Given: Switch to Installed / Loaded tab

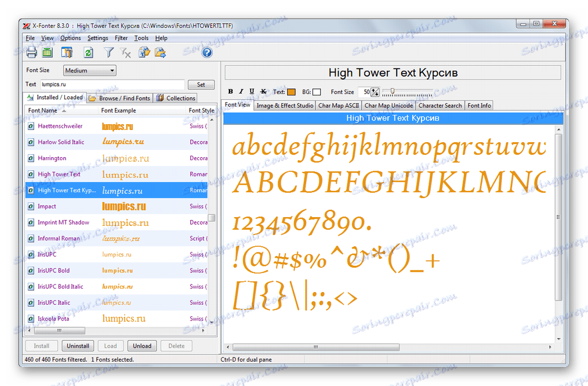Looking at the screenshot, I should [55, 98].
